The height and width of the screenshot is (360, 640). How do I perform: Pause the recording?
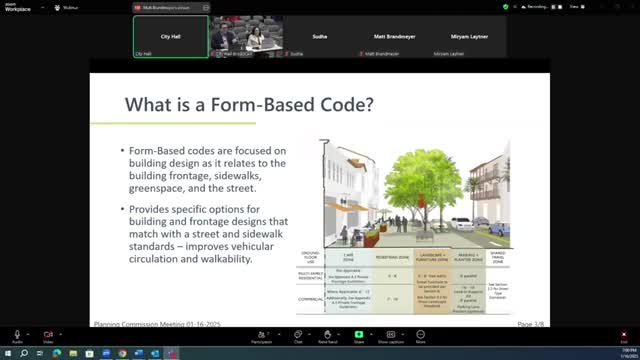553,7
